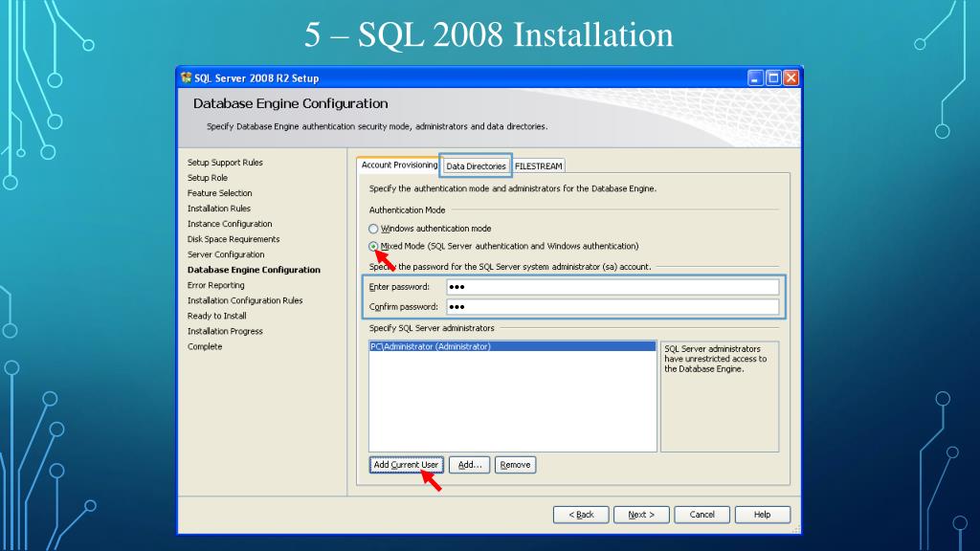Open the FILESTREAM tab

(x=538, y=166)
